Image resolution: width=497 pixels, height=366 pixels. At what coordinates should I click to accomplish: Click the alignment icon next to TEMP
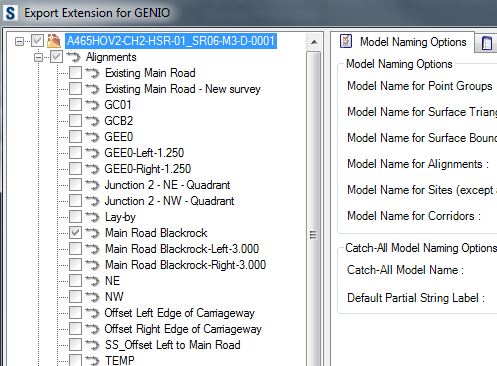(92, 360)
